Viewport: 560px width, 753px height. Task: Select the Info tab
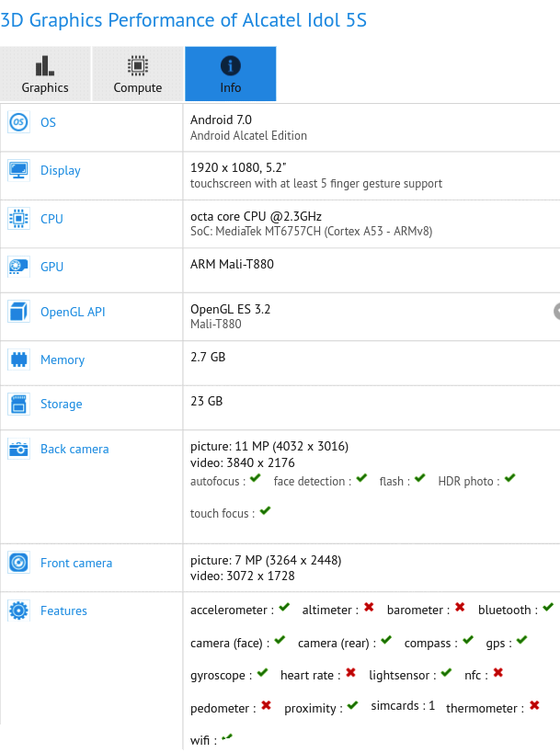tap(231, 74)
